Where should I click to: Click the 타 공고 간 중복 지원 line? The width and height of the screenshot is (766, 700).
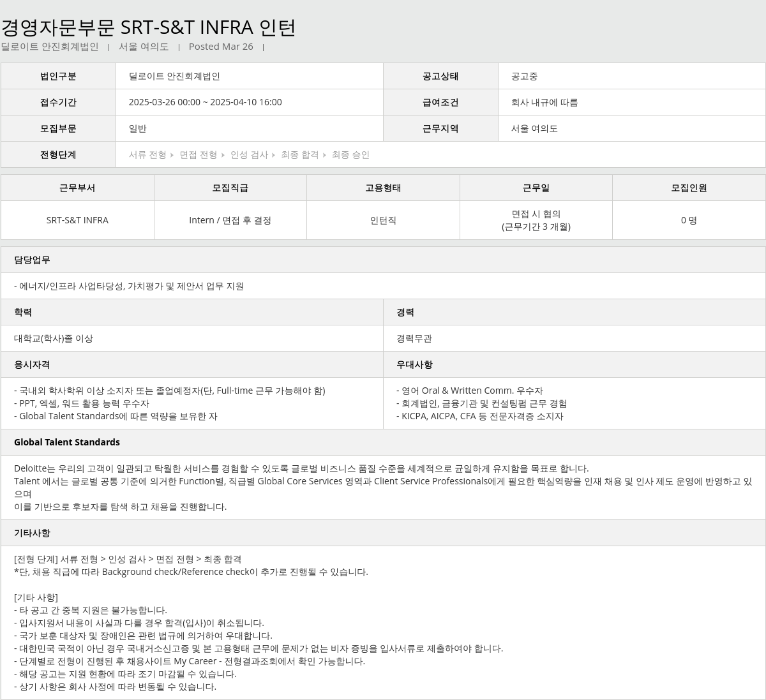coord(91,610)
